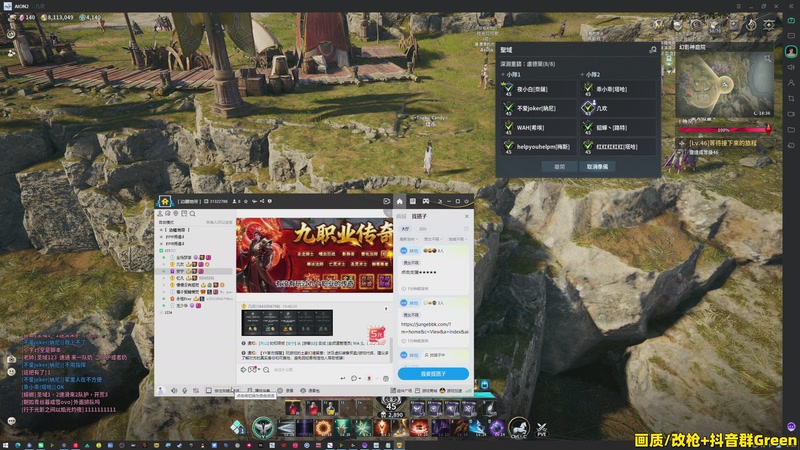Click the camera icon beside the game chat
This screenshot has height=450, width=800.
coord(11,359)
